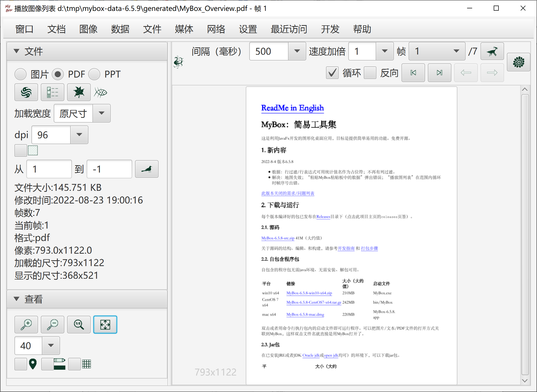This screenshot has width=537, height=392.
Task: Open the 最近访问 menu
Action: click(x=289, y=29)
